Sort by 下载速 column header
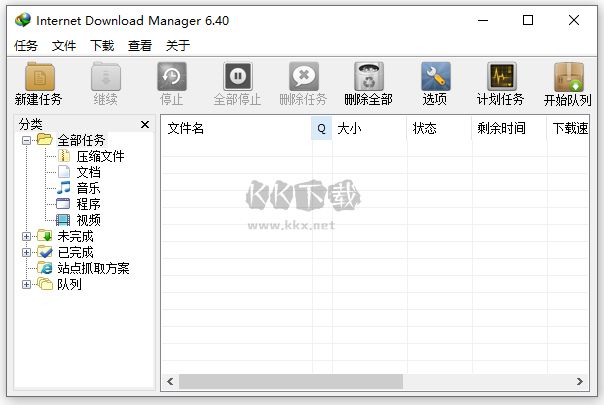Viewport: 604px width, 405px height. (568, 128)
